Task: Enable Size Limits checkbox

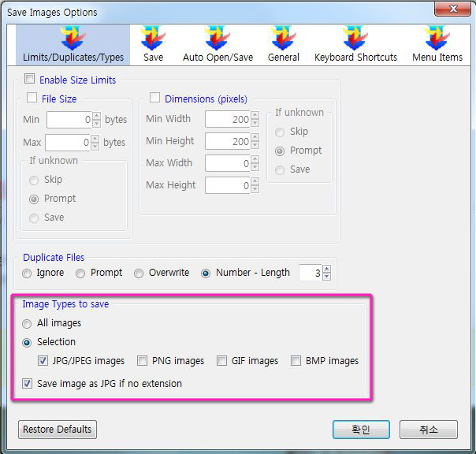Action: 29,79
